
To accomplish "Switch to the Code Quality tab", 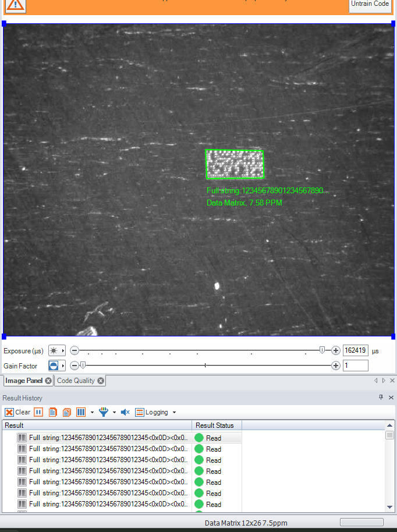I will (x=76, y=381).
